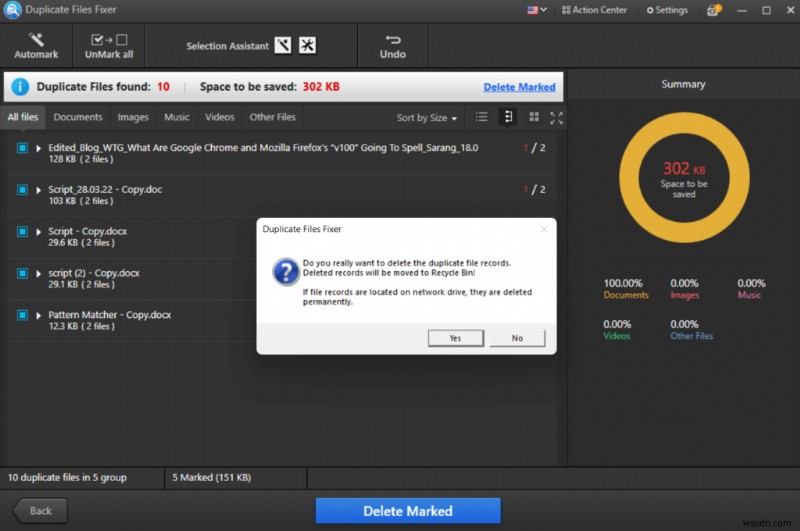
Task: Click the blue info icon
Action: tap(20, 87)
